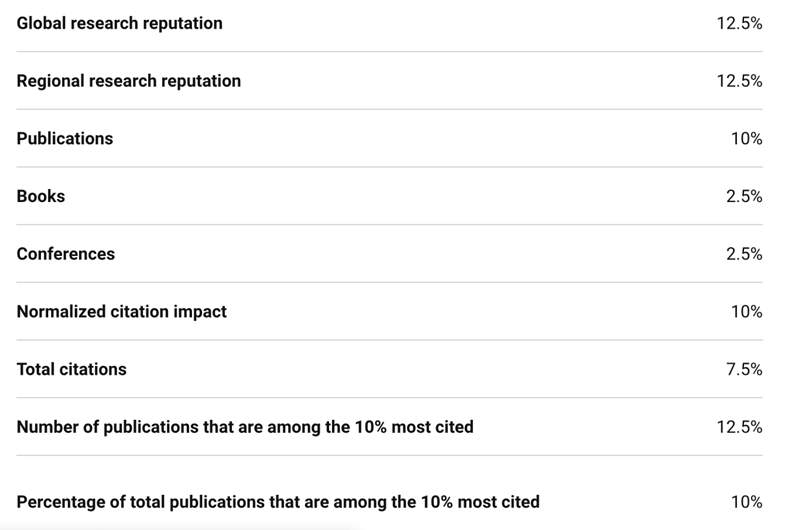Click the divider line below Total citations row
This screenshot has width=788, height=530.
click(390, 398)
